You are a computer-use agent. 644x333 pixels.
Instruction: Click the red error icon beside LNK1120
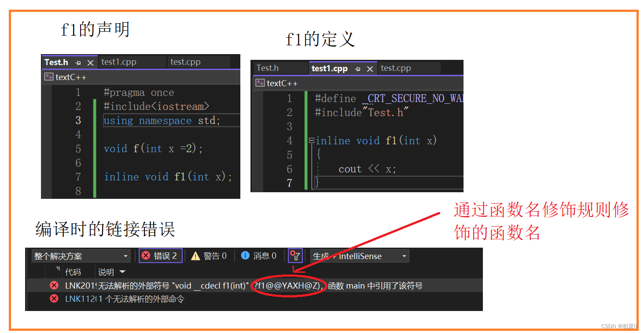pyautogui.click(x=54, y=299)
